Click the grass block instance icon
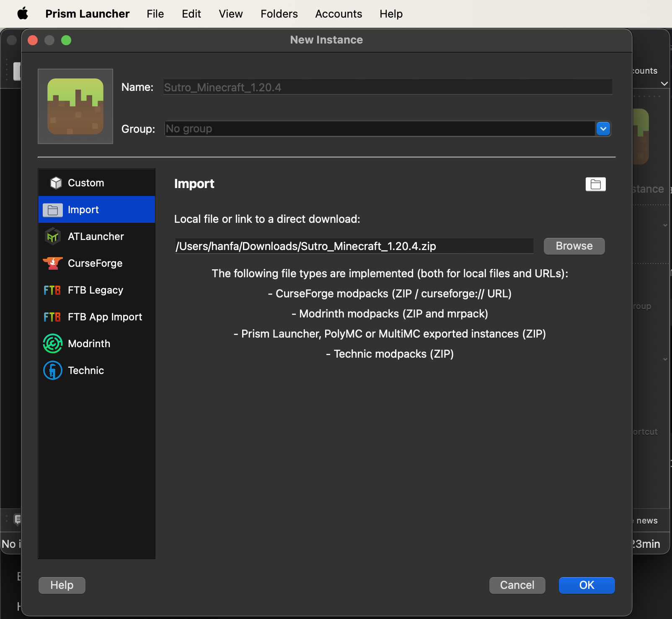 75,106
